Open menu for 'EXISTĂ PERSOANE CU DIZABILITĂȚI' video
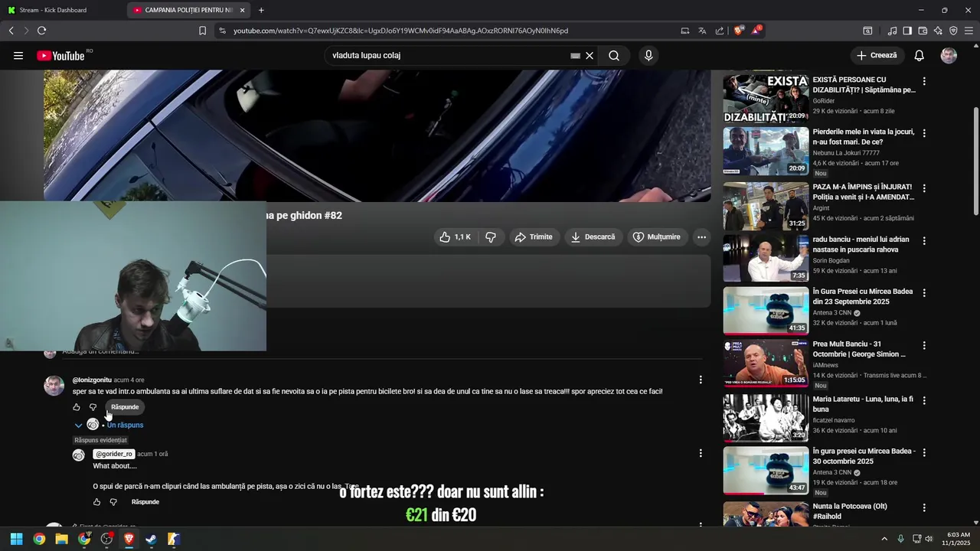This screenshot has height=551, width=980. click(924, 81)
